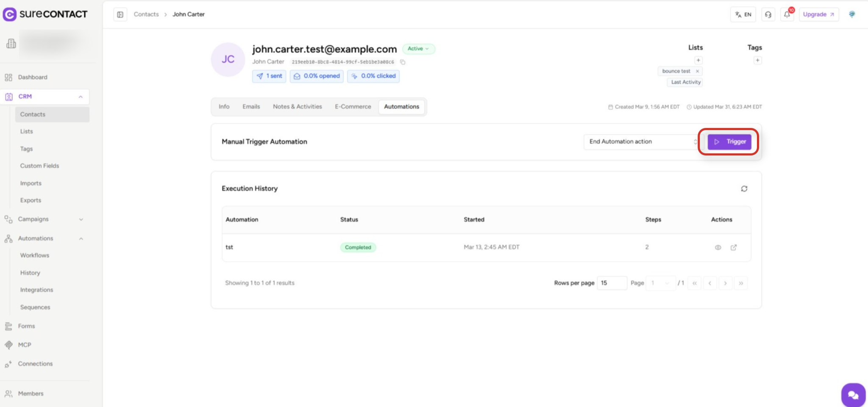Click the SureContact logo
The image size is (868, 407).
[45, 14]
